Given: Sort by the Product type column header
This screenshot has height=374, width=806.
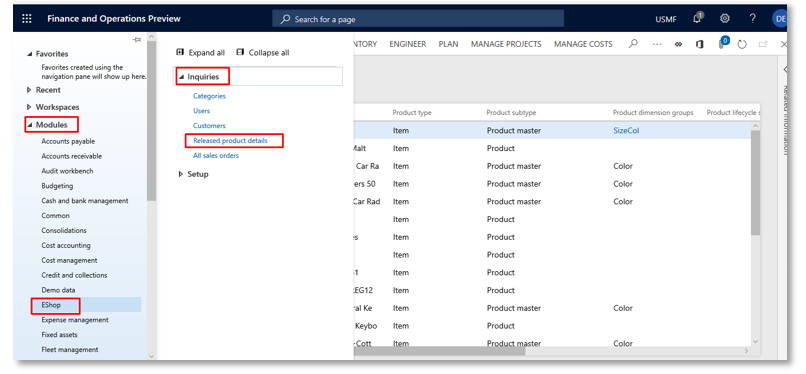Looking at the screenshot, I should tap(412, 113).
